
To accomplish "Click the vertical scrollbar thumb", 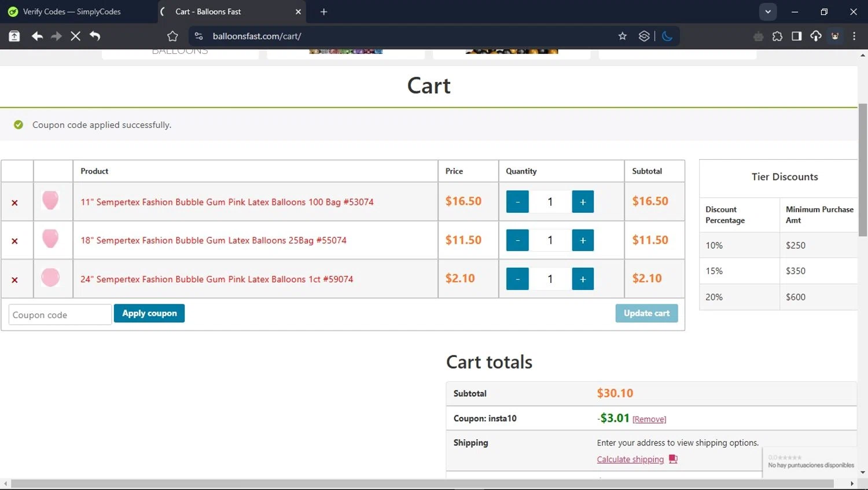I will pos(863,170).
